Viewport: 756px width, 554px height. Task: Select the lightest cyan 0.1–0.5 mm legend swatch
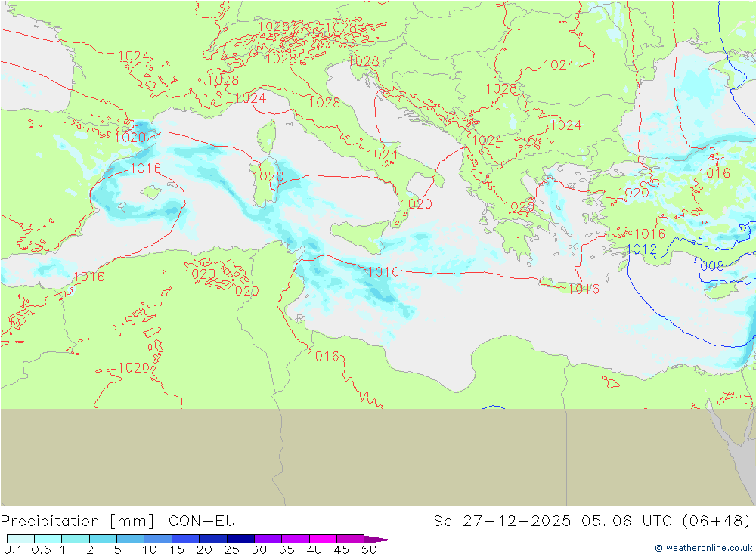coord(20,539)
